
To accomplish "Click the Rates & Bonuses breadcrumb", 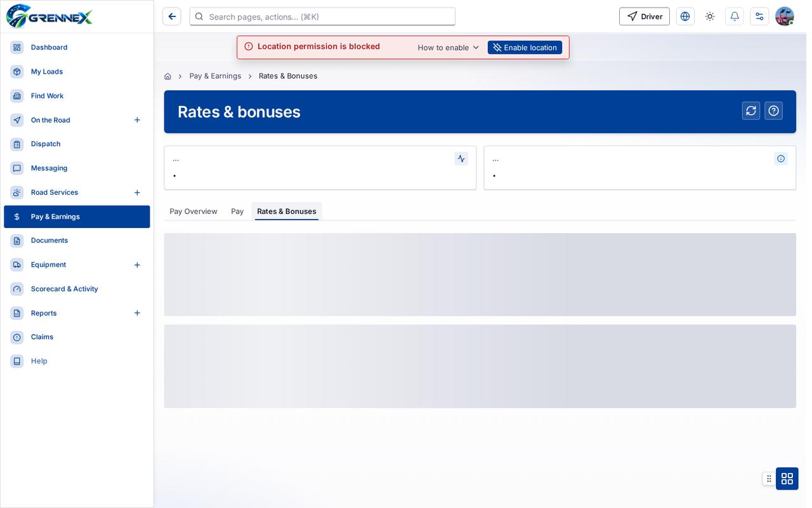I will point(288,76).
